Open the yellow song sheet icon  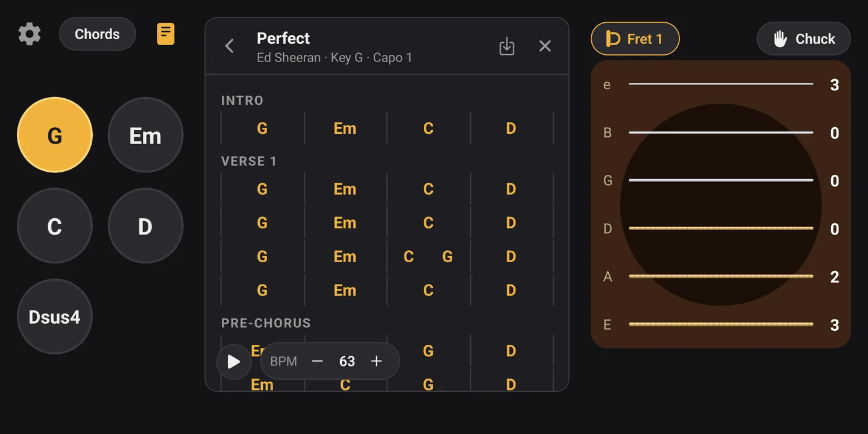166,34
